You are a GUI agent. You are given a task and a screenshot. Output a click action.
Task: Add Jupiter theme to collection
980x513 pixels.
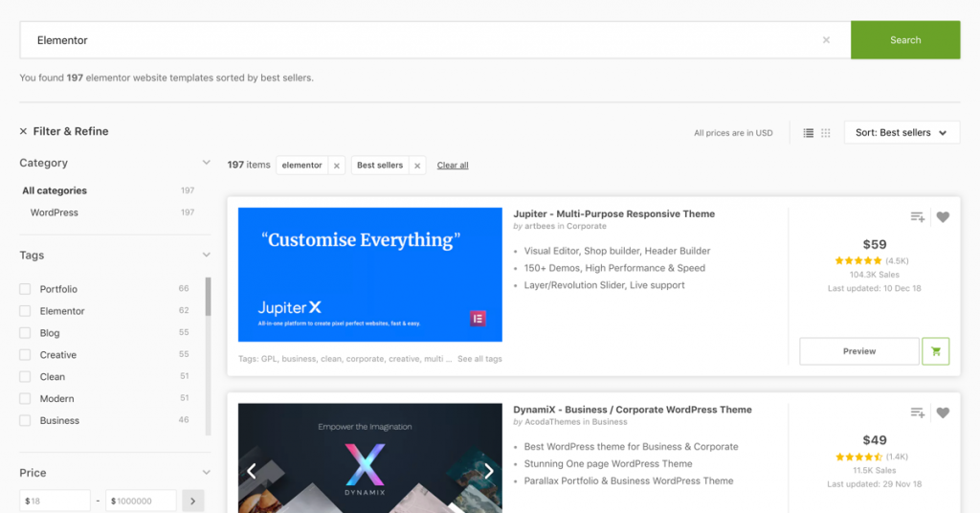[x=917, y=217]
